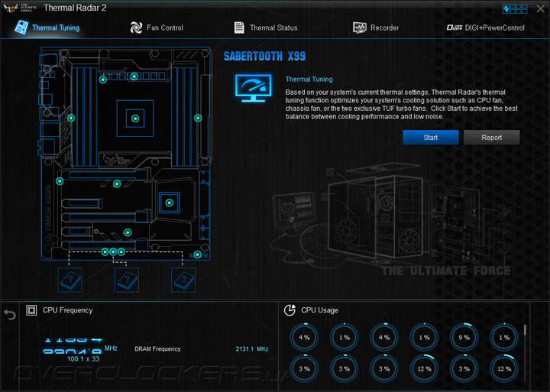
Task: Click the 9 % CPU usage gauge
Action: pos(464,338)
